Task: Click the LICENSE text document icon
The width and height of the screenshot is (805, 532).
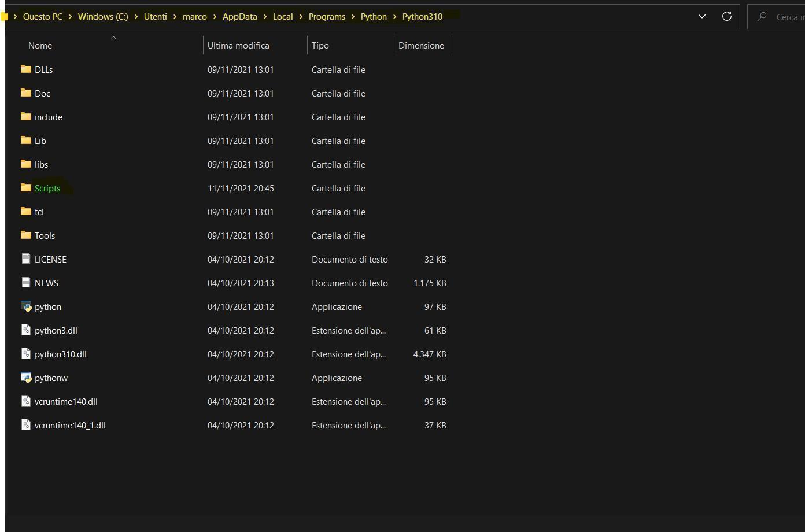Action: [x=25, y=258]
